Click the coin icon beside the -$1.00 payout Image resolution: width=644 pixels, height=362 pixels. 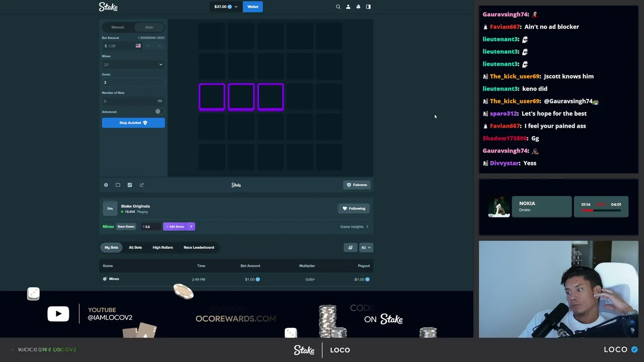pyautogui.click(x=367, y=279)
